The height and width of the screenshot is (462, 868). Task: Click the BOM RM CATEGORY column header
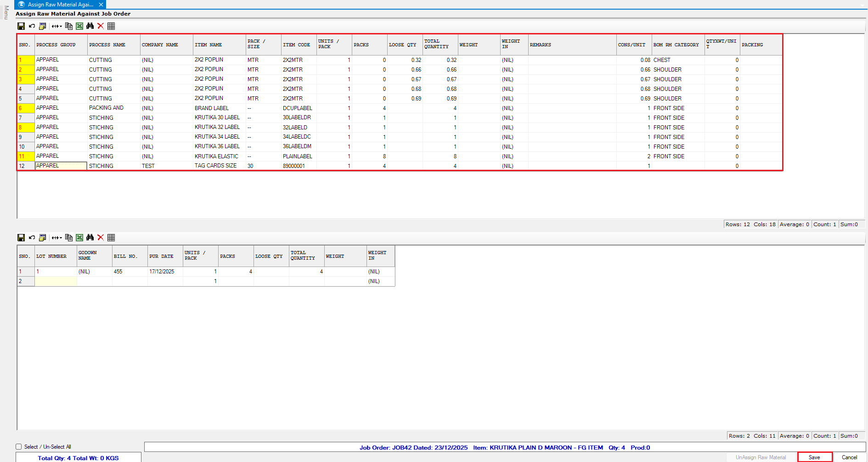tap(677, 45)
